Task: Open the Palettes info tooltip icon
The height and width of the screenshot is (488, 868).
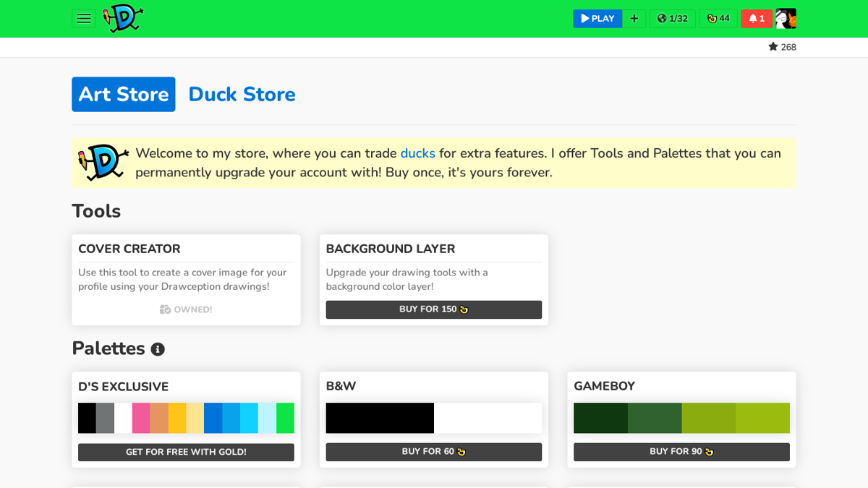Action: [x=158, y=348]
